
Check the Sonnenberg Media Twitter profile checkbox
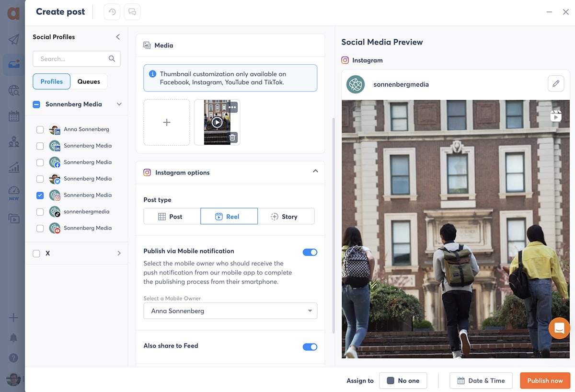click(x=40, y=179)
